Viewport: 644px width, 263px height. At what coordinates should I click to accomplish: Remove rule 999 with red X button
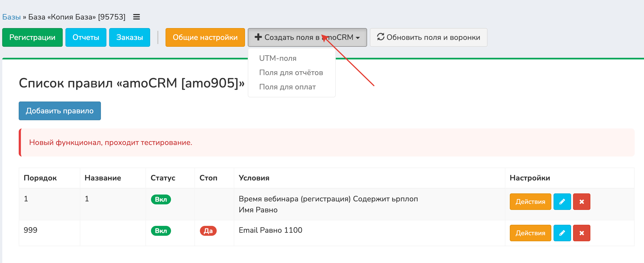pyautogui.click(x=582, y=233)
